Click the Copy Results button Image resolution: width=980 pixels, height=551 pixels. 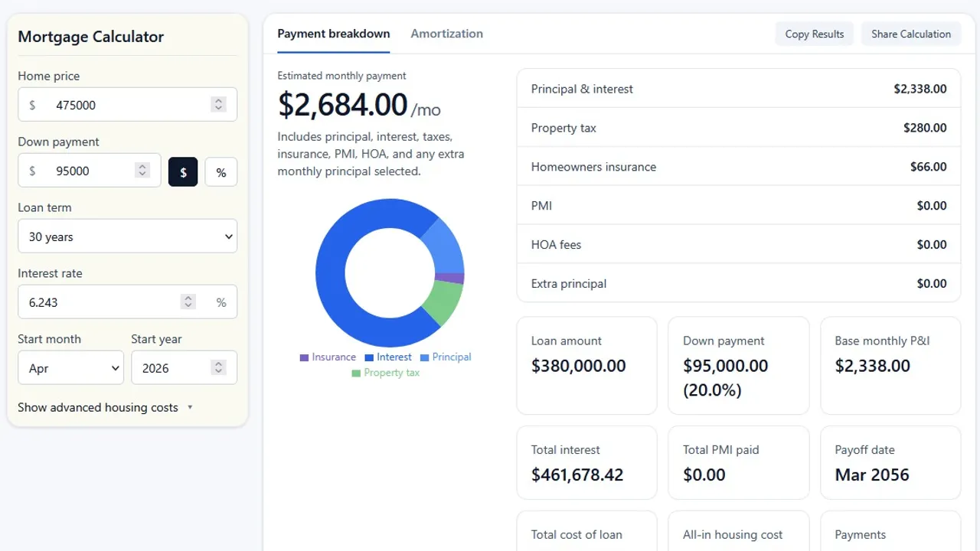coord(815,34)
